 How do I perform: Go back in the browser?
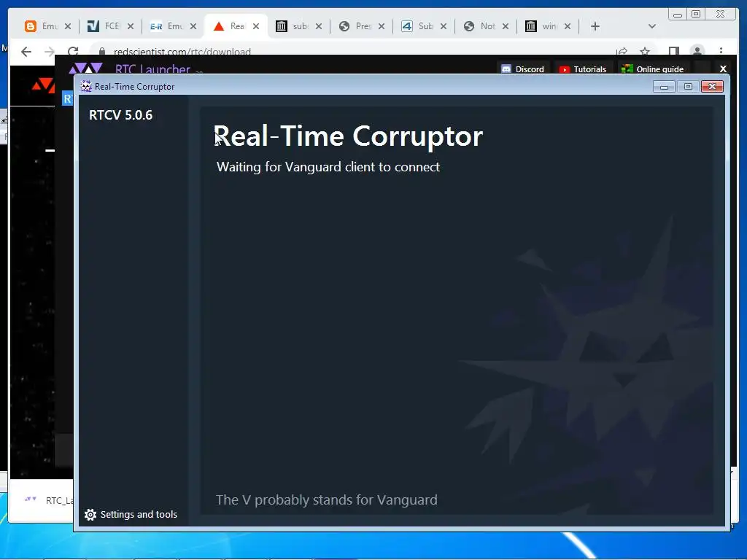pos(26,52)
